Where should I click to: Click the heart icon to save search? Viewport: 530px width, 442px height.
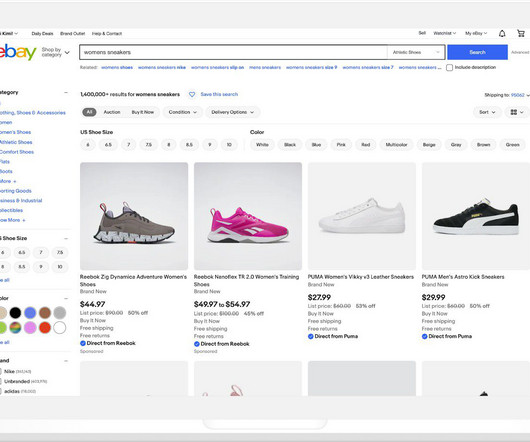coord(192,95)
